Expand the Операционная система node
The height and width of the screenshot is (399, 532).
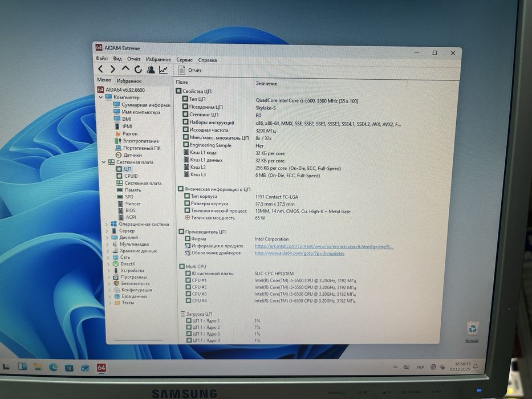click(107, 224)
